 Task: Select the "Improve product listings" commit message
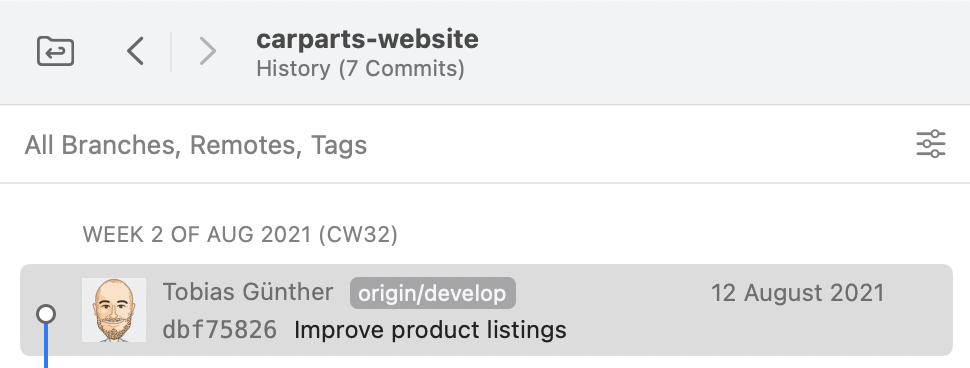430,330
